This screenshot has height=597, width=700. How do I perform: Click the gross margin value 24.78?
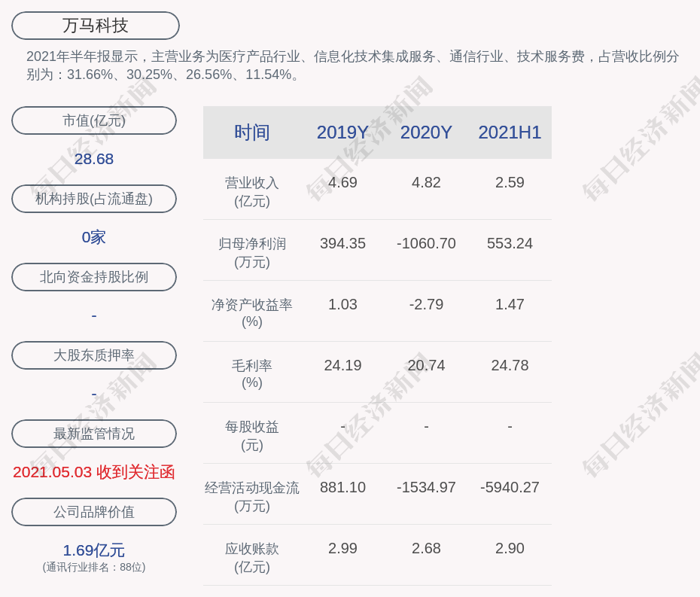point(510,366)
